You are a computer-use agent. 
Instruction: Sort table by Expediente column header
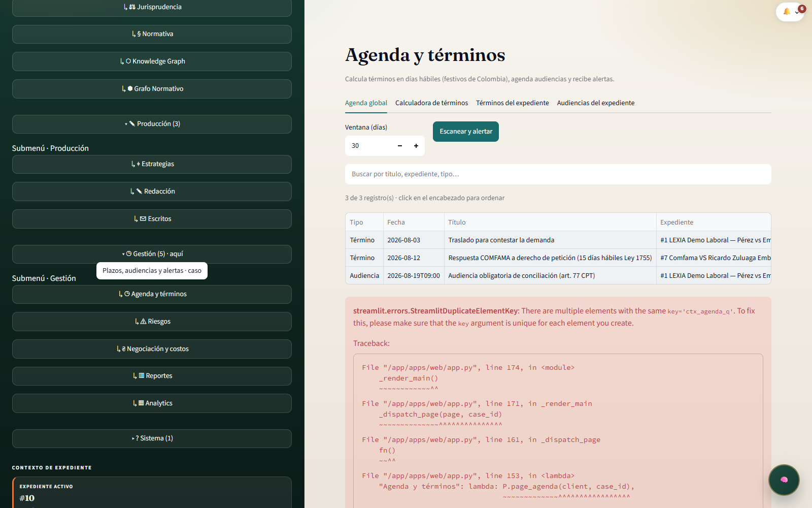point(714,222)
